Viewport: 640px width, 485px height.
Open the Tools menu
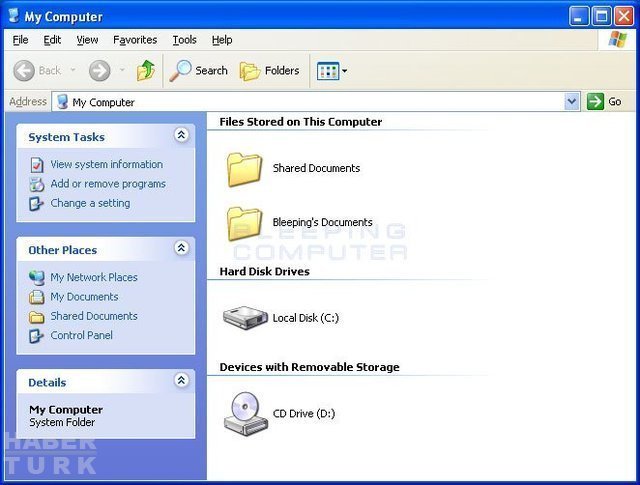pyautogui.click(x=184, y=40)
